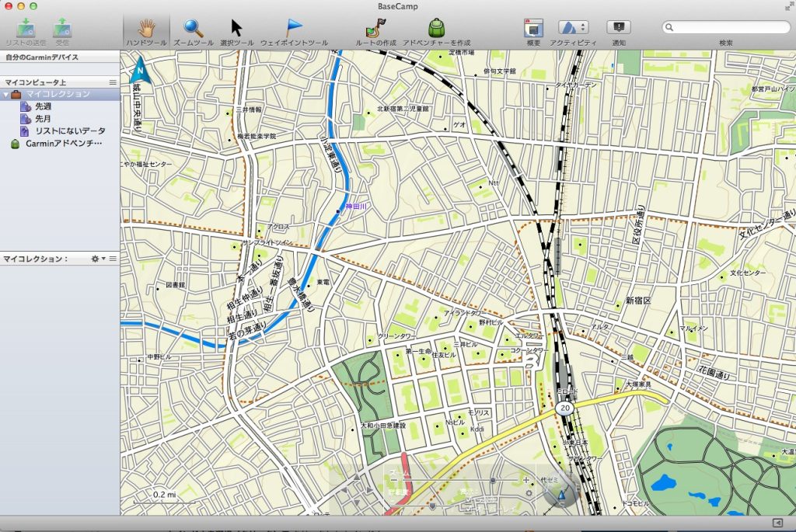The width and height of the screenshot is (796, 532).
Task: Click the map zoom slider handle
Action: [492, 481]
